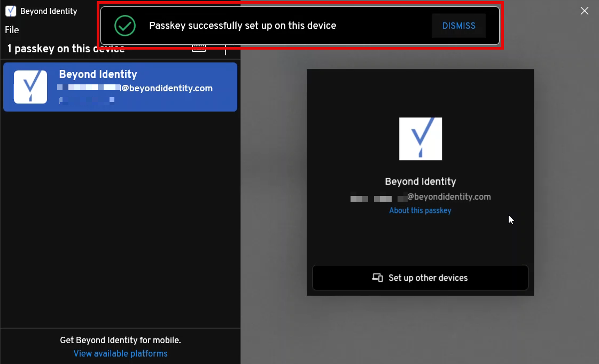The width and height of the screenshot is (599, 364).
Task: Click the email address in the passkey card
Action: tap(421, 197)
